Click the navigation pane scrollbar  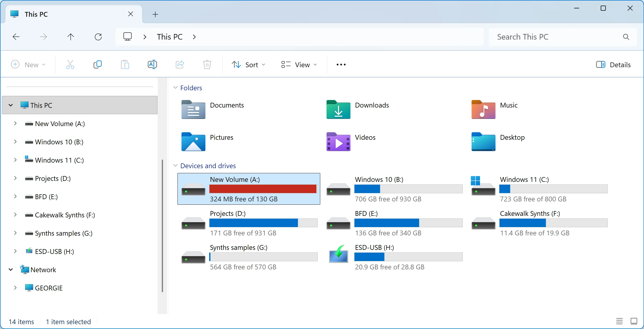[163, 226]
